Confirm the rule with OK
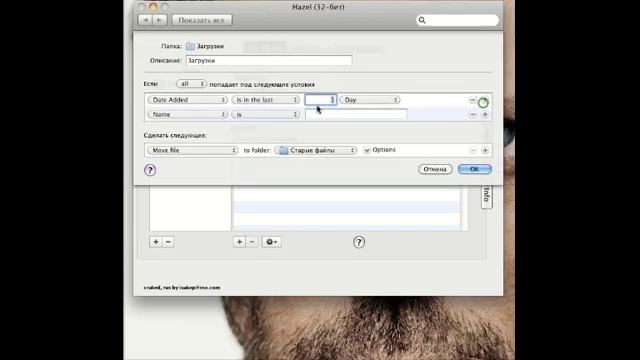 (474, 169)
